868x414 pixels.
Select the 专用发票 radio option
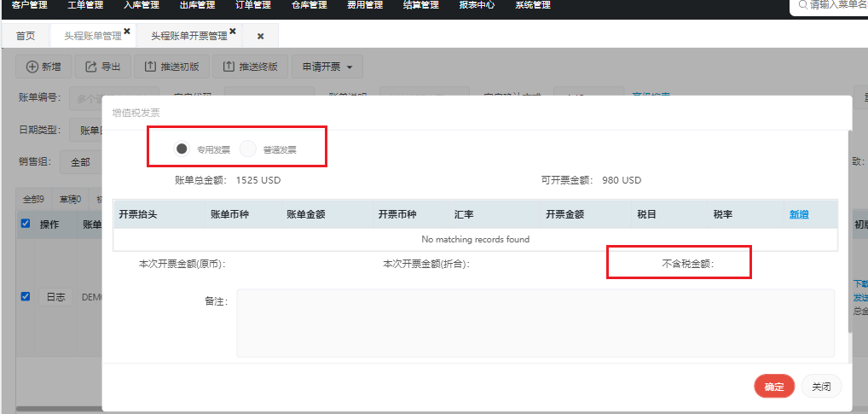point(182,149)
